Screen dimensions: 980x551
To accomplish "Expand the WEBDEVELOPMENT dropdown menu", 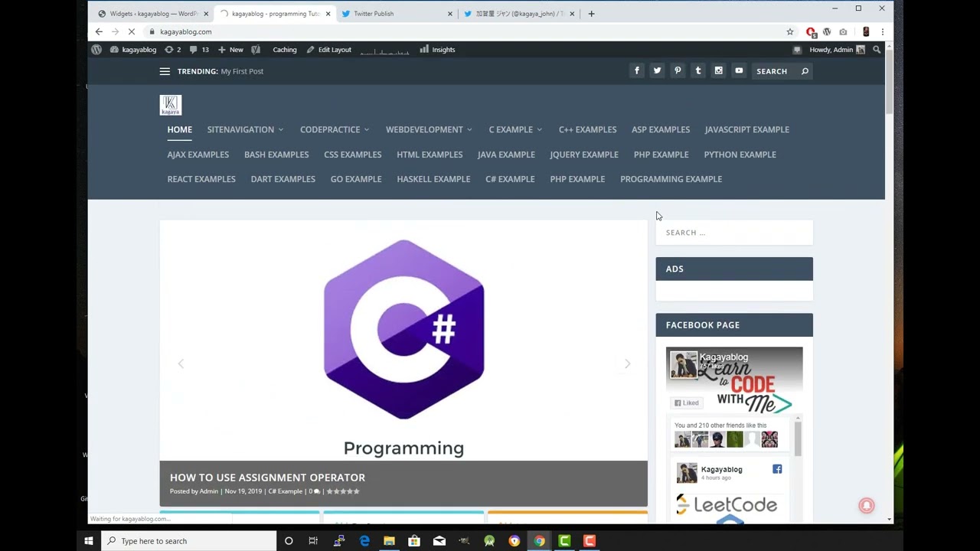I will click(429, 129).
